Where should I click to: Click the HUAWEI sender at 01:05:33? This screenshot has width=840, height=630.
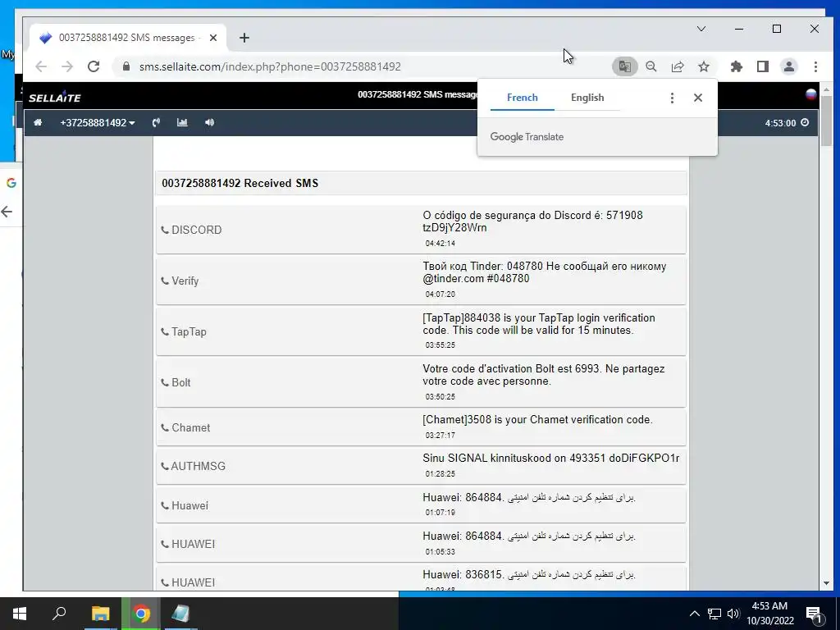(x=188, y=544)
